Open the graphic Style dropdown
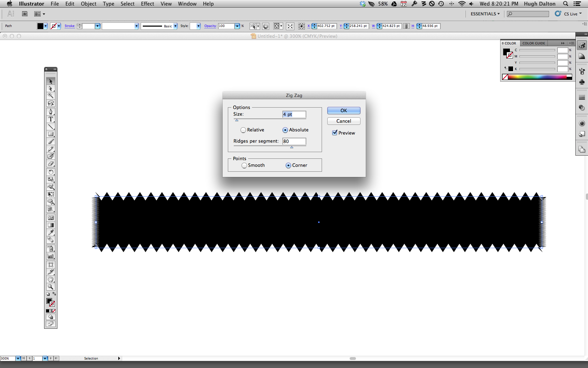This screenshot has height=368, width=588. click(x=198, y=26)
